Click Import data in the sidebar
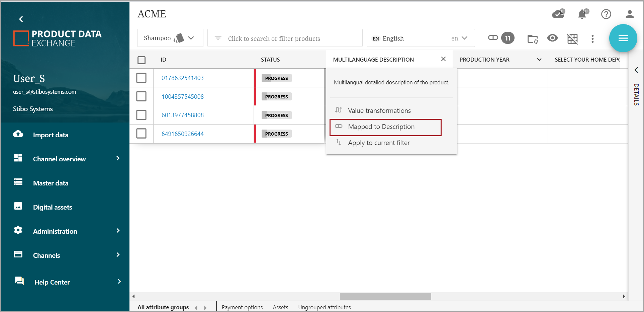The width and height of the screenshot is (644, 312). 51,135
